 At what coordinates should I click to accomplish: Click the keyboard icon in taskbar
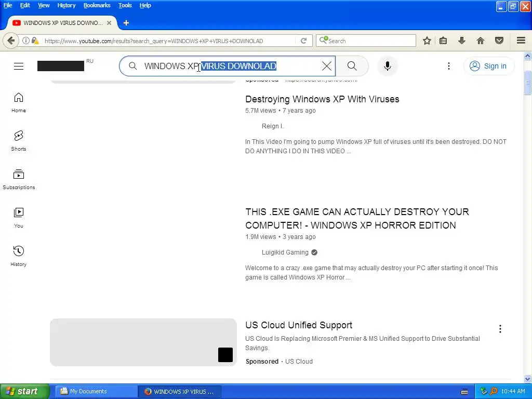pyautogui.click(x=464, y=392)
